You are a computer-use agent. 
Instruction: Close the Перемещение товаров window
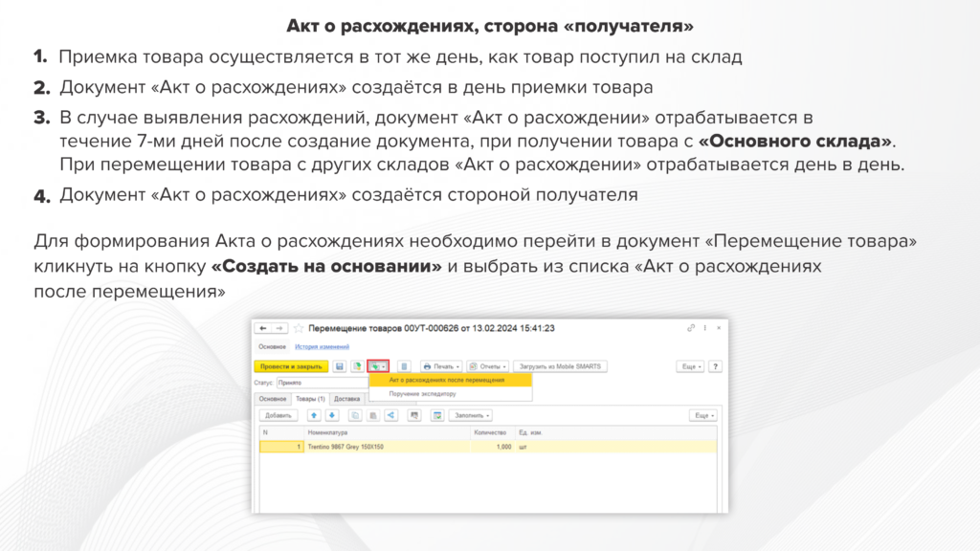tap(719, 328)
